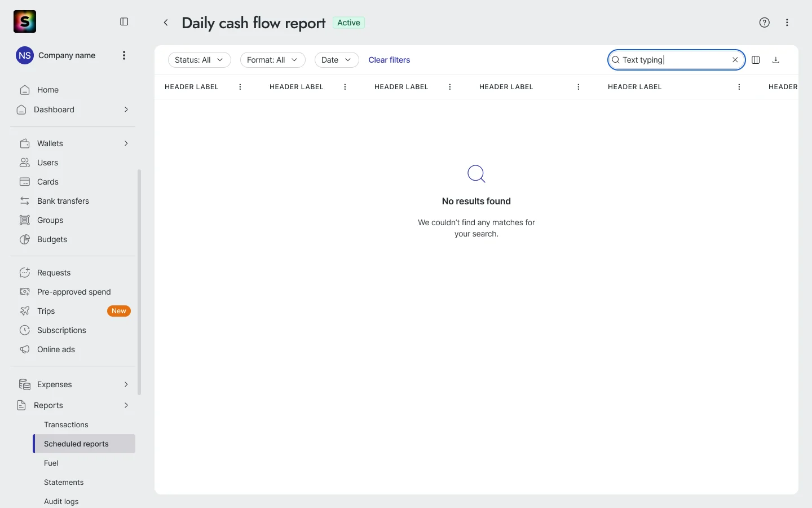Open options for first header label column
This screenshot has width=812, height=508.
240,87
